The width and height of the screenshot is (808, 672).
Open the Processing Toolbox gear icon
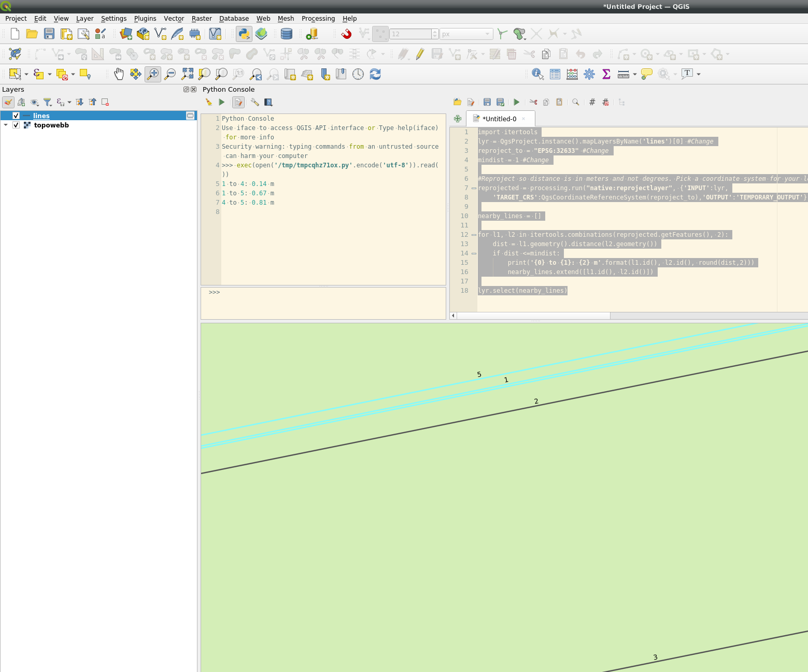[x=589, y=74]
